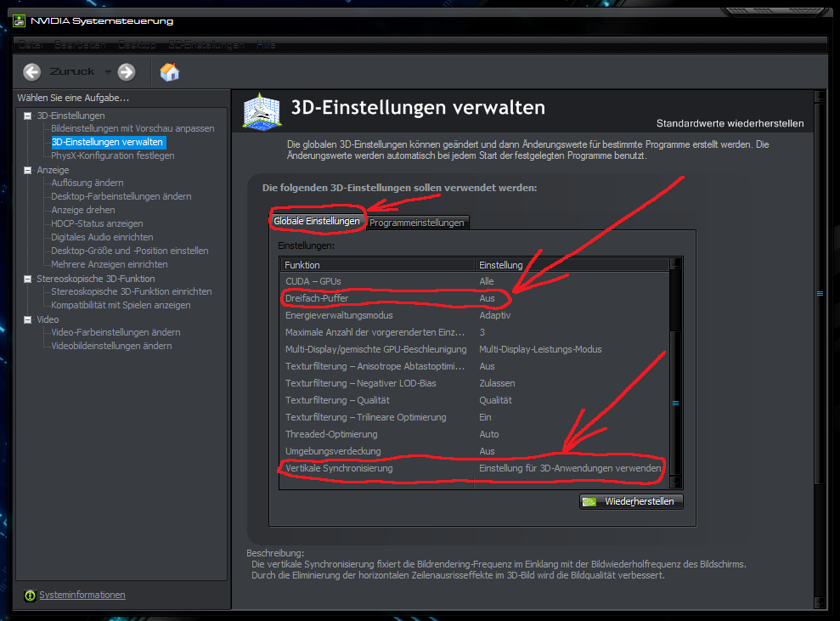Viewport: 840px width, 621px height.
Task: Select the CUDA – GPUs row
Action: coord(475,281)
